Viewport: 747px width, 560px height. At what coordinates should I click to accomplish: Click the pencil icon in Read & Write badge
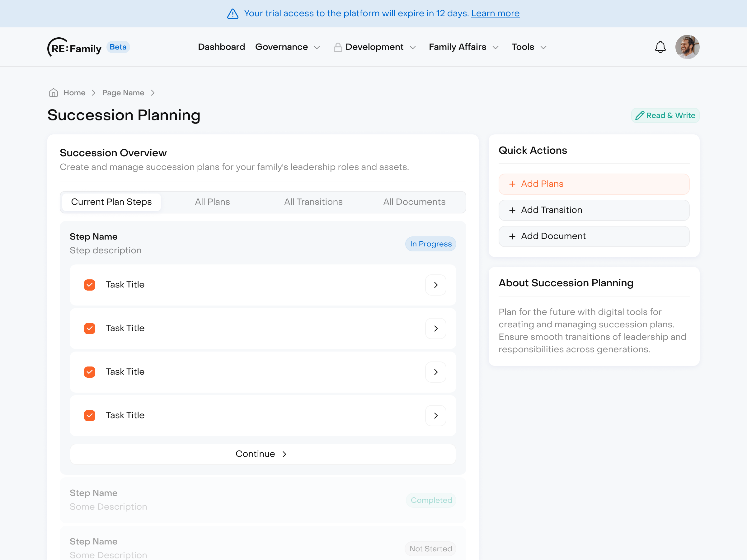640,115
